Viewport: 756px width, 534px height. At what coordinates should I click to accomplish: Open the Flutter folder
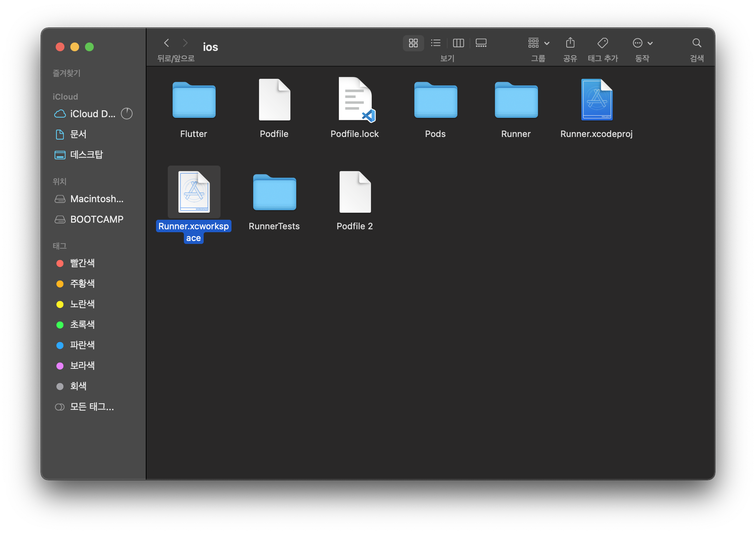pyautogui.click(x=194, y=100)
